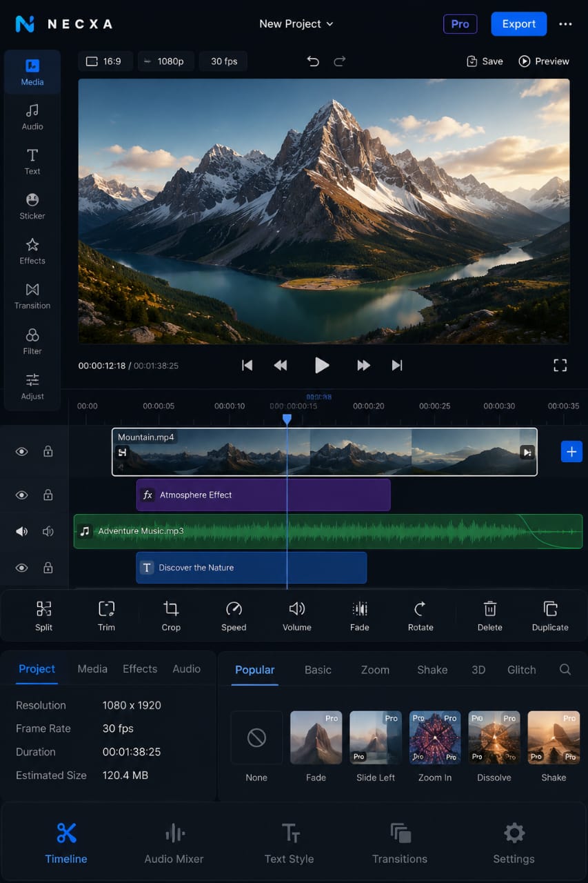Select the 3D transitions tab
The image size is (588, 883).
[478, 670]
